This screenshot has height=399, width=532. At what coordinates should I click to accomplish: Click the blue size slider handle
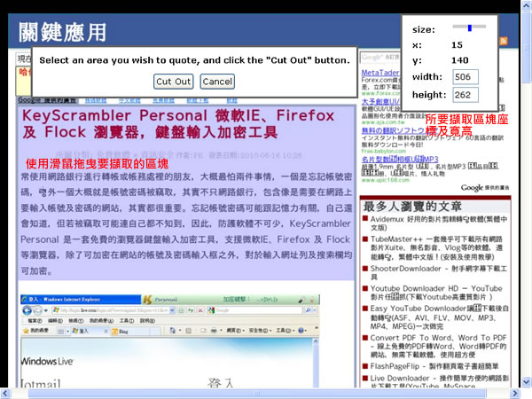[x=470, y=27]
